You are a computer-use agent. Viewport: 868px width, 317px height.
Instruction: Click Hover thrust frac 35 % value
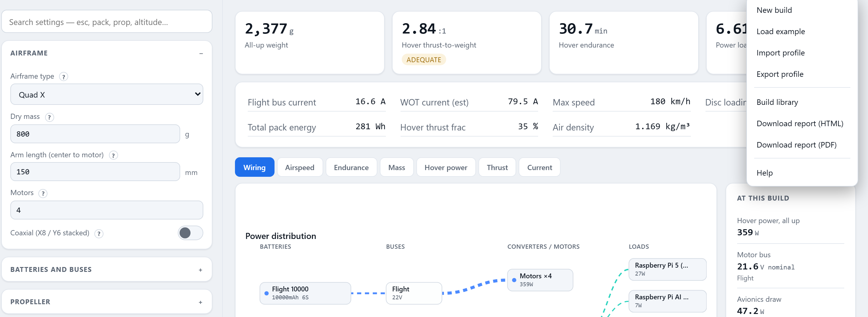tap(528, 126)
